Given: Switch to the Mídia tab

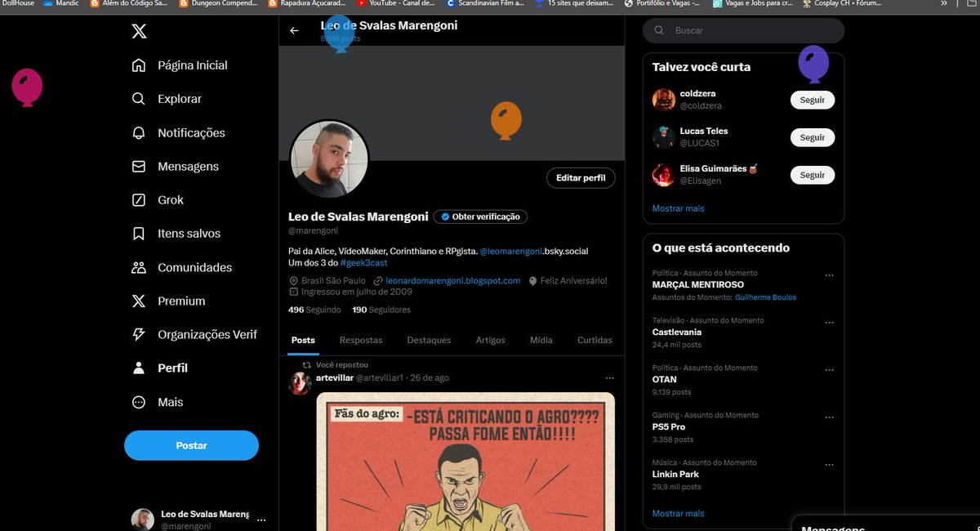Looking at the screenshot, I should click(x=541, y=340).
